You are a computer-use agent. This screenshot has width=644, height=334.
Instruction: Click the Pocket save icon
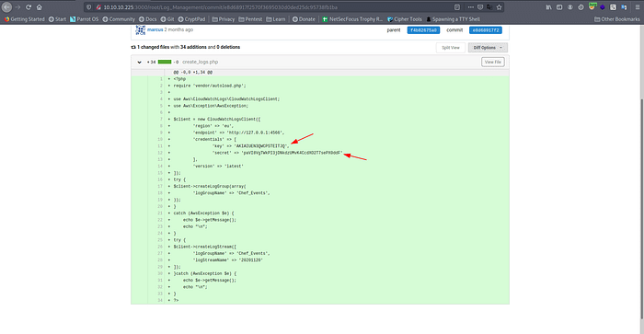(x=480, y=7)
